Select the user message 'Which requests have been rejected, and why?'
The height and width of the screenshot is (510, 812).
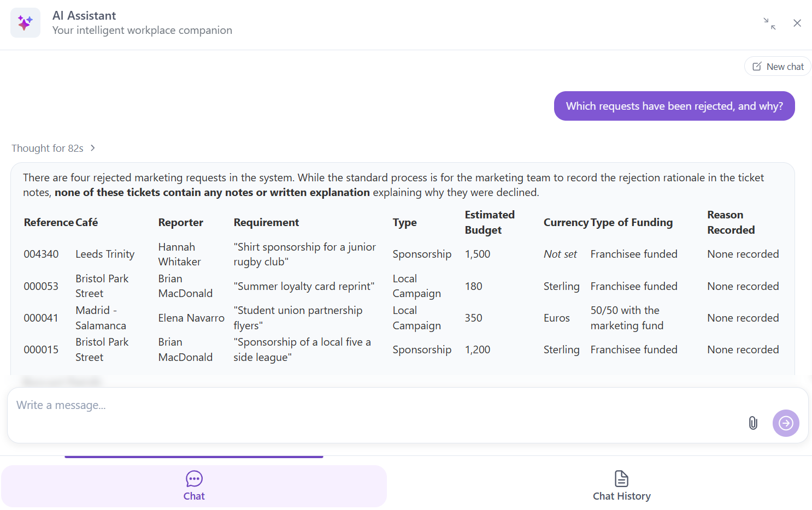pos(674,106)
